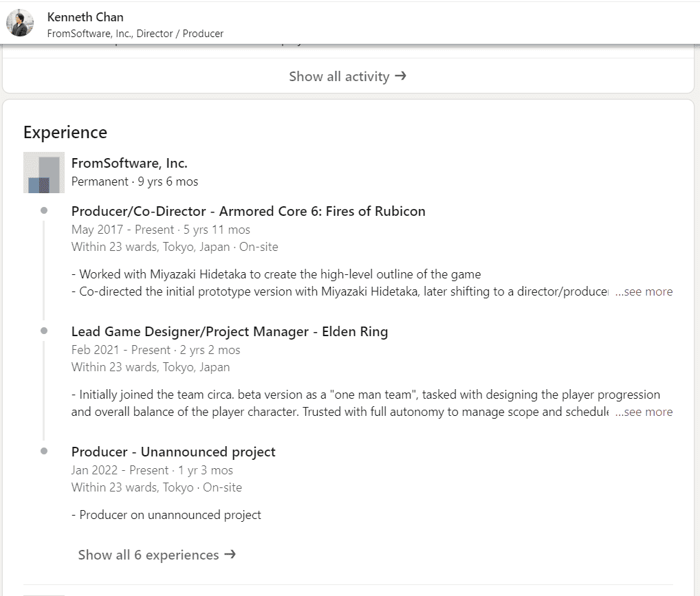Click the arrow icon beside Show all 6 experiences
This screenshot has height=596, width=700.
click(230, 554)
